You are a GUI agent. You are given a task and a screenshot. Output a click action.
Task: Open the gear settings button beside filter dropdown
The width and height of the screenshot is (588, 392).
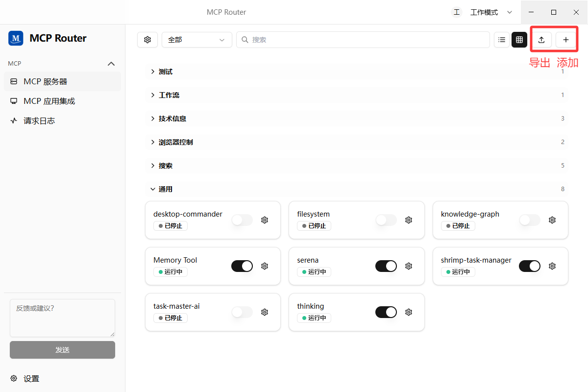coord(147,40)
